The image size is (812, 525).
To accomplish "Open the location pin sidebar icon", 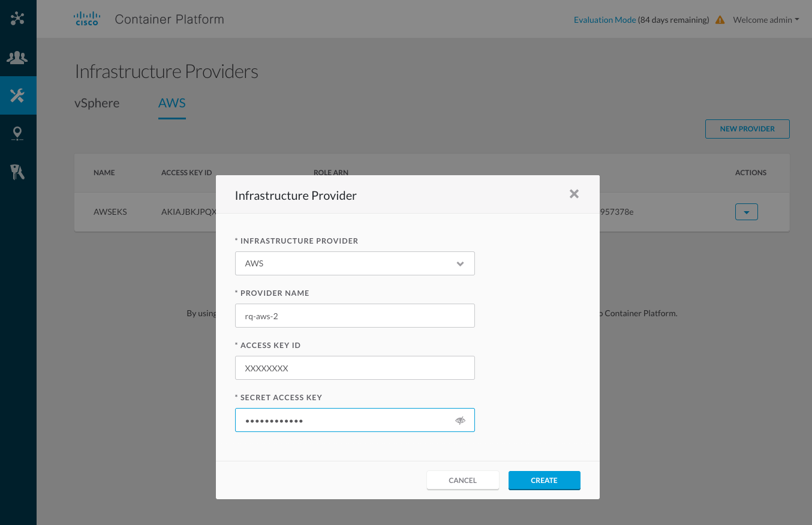I will (18, 134).
